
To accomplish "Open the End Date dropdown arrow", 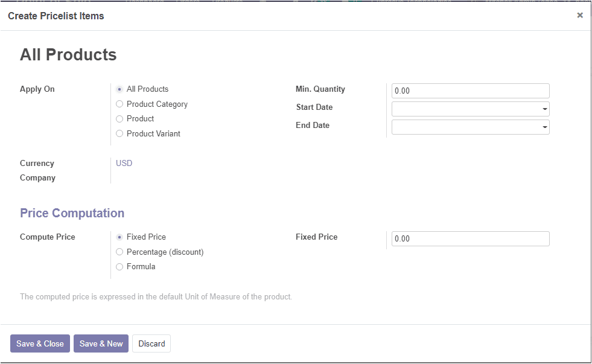I will click(x=545, y=127).
